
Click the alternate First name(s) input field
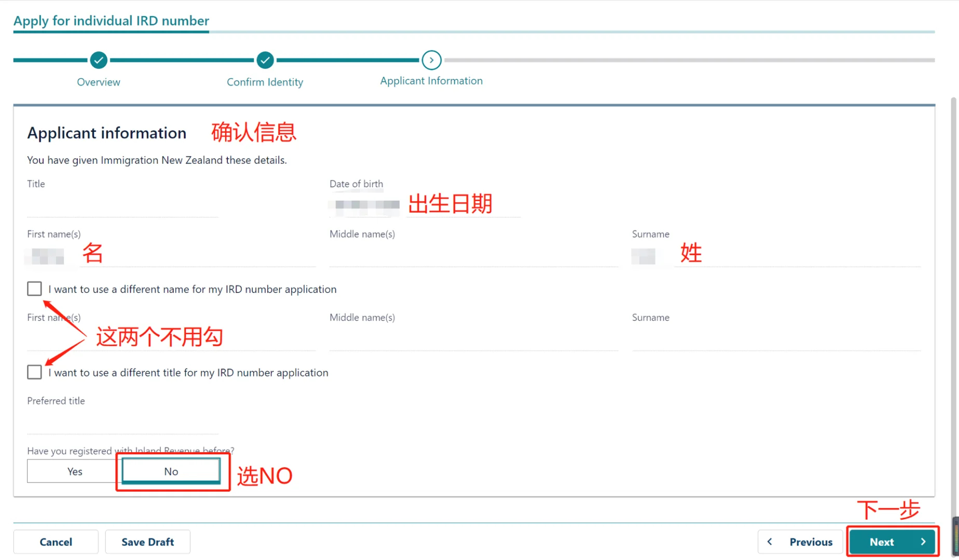coord(171,340)
